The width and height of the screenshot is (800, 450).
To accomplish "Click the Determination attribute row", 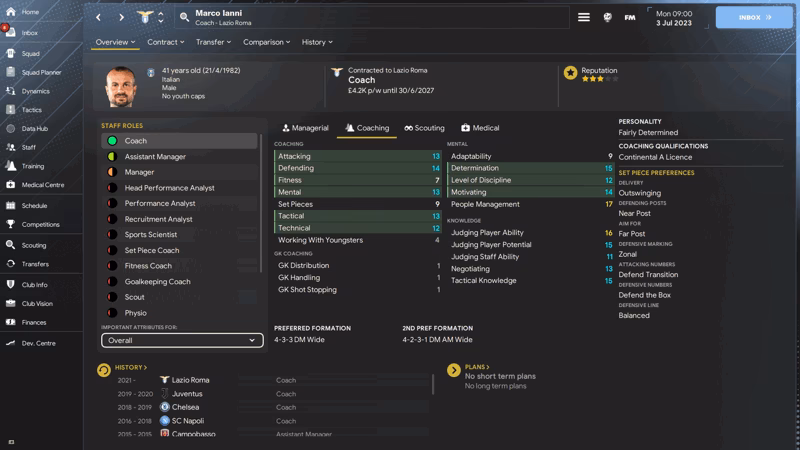I will click(530, 168).
